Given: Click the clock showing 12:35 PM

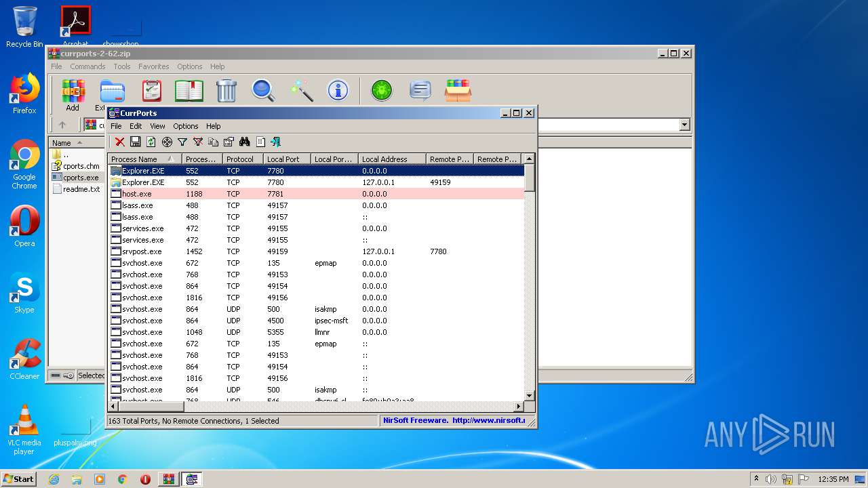Looking at the screenshot, I should (x=833, y=479).
